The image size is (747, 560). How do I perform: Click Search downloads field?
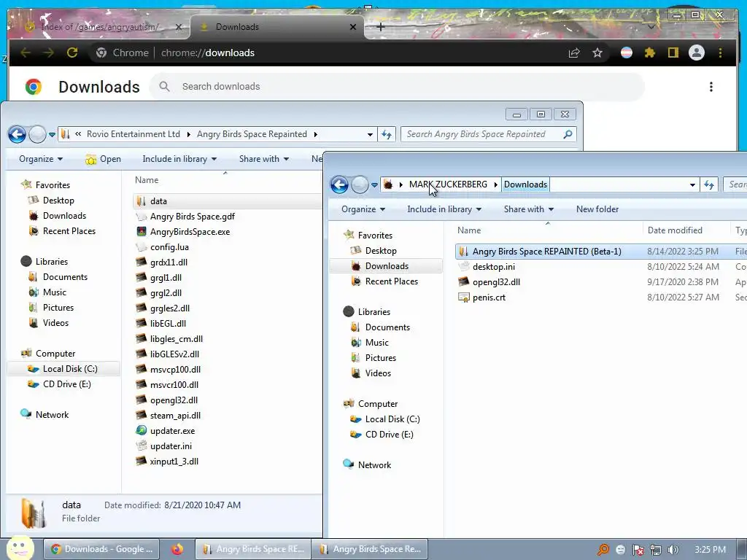(398, 87)
